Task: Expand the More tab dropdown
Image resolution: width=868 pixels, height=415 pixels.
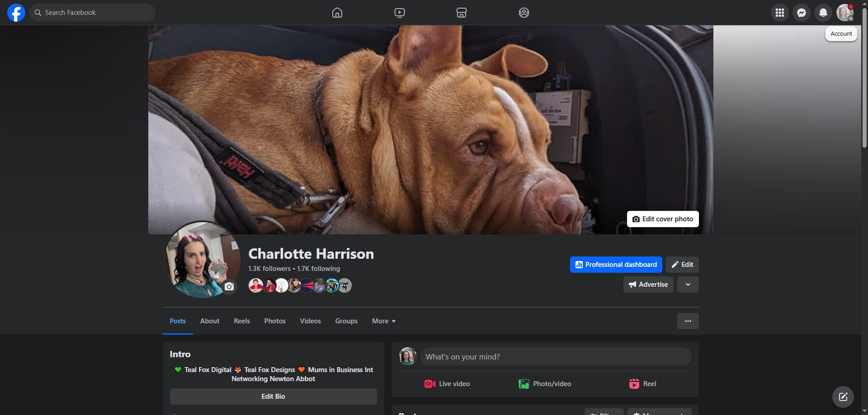Action: [384, 321]
